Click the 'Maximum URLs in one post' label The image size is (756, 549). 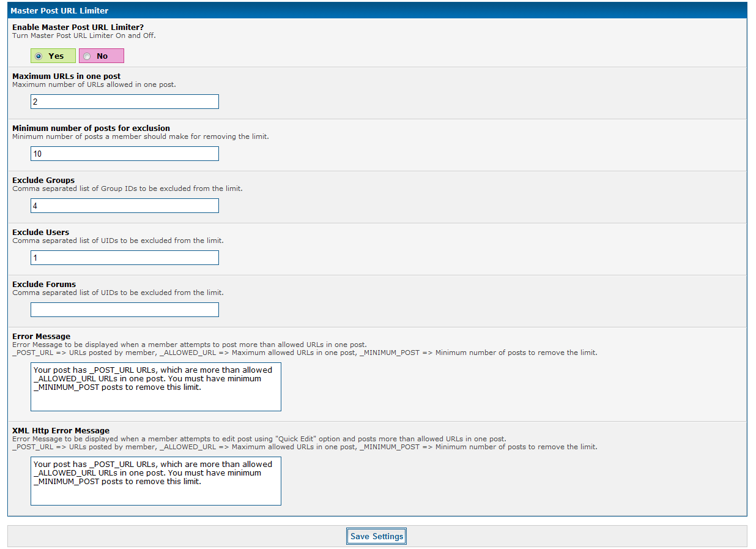point(66,77)
